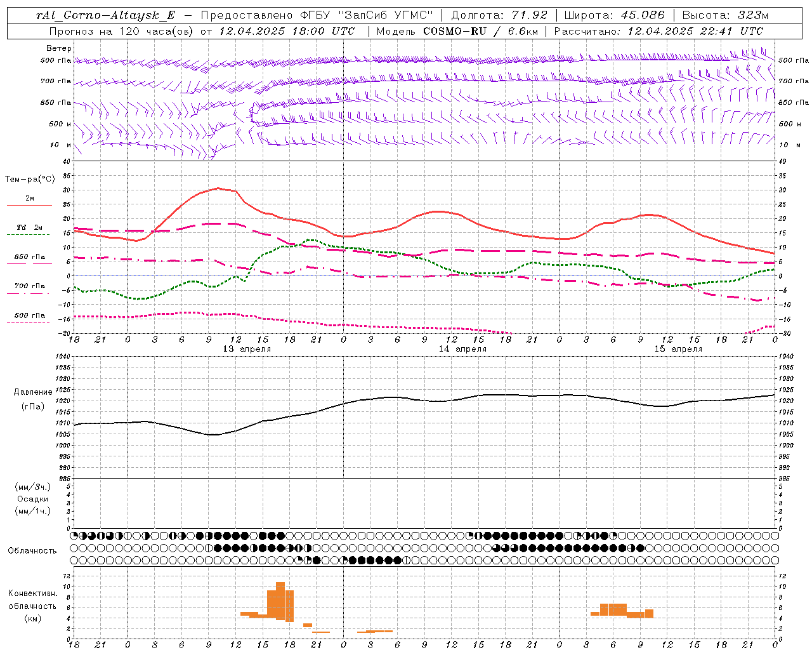The width and height of the screenshot is (812, 650).
Task: Click 'Рассчитано: 12.04.2025 22:41 UTC' text
Action: point(658,31)
